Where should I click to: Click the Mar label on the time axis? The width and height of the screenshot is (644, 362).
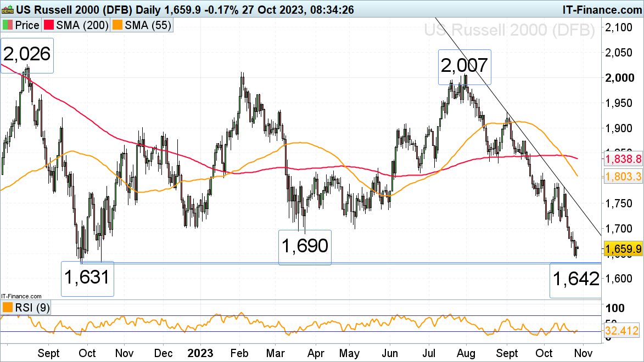click(x=276, y=353)
